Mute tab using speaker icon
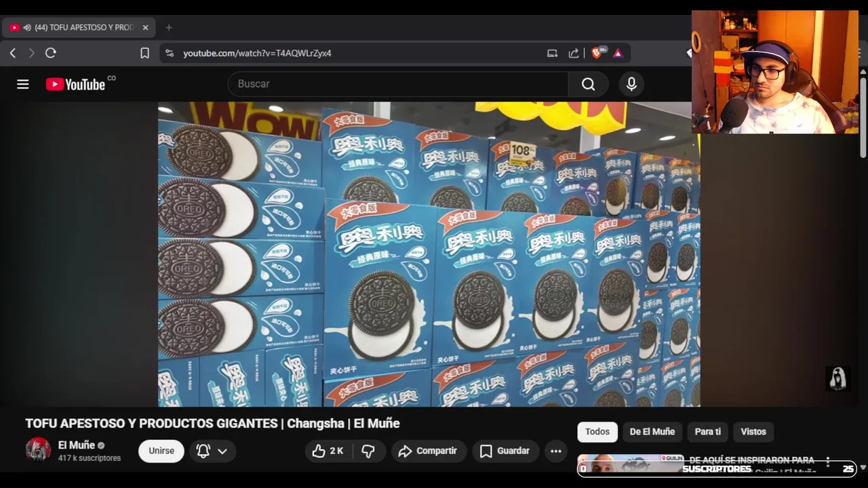 27,28
